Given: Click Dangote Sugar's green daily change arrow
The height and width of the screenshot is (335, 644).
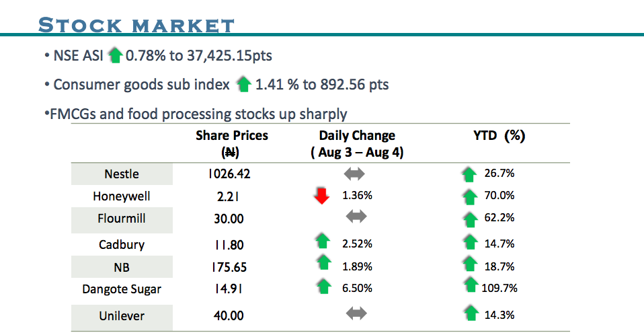Looking at the screenshot, I should pos(323,287).
